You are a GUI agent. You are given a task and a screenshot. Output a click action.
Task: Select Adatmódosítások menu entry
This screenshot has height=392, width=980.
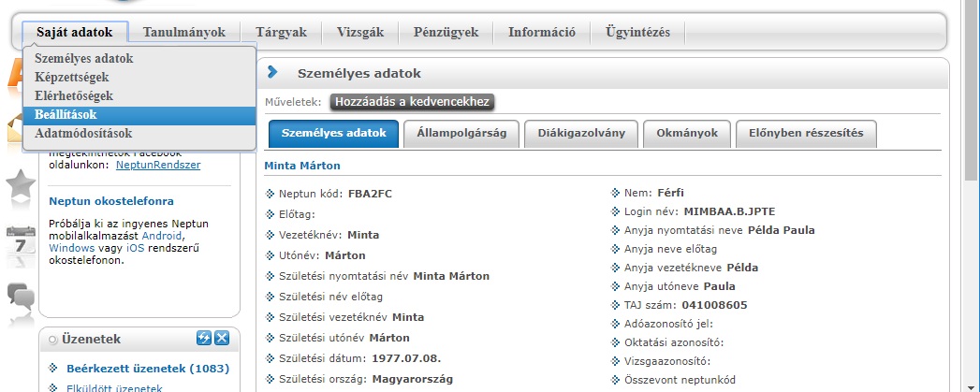(83, 133)
